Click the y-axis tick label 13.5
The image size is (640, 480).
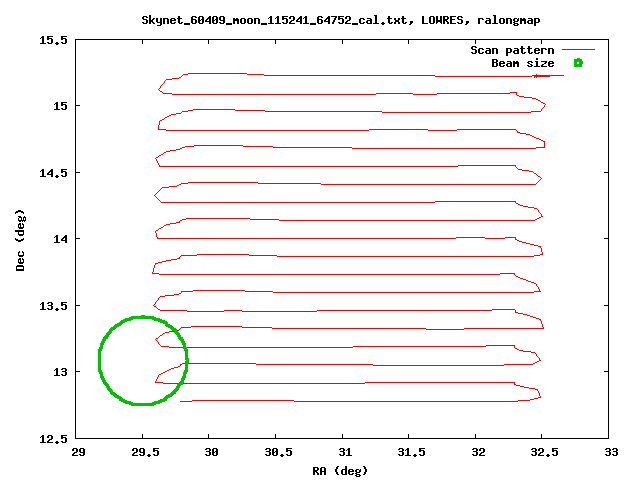(x=53, y=306)
